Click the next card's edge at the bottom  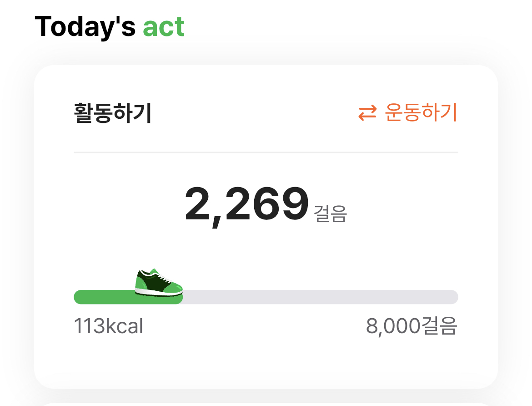[266, 403]
